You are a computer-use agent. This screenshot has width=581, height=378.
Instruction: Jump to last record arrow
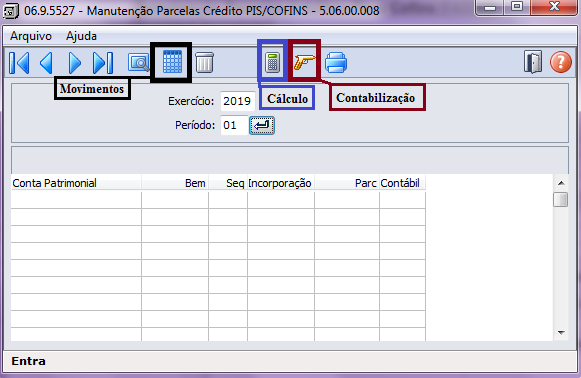click(x=103, y=63)
